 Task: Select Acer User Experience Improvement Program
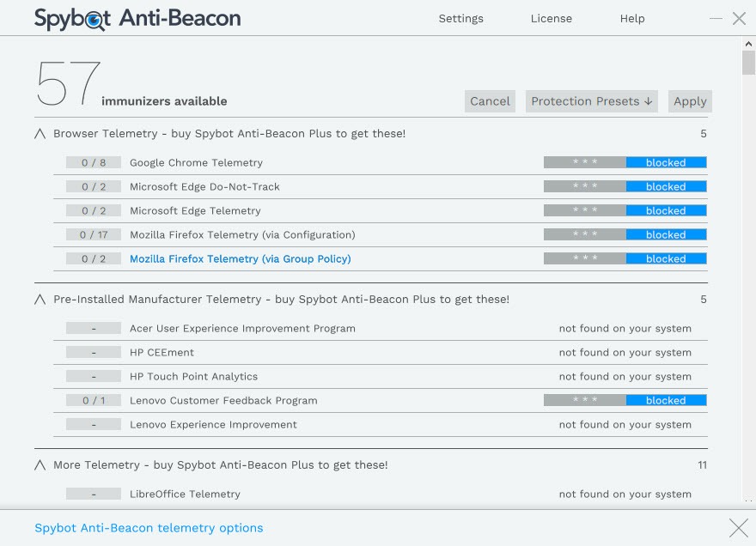[381, 329]
